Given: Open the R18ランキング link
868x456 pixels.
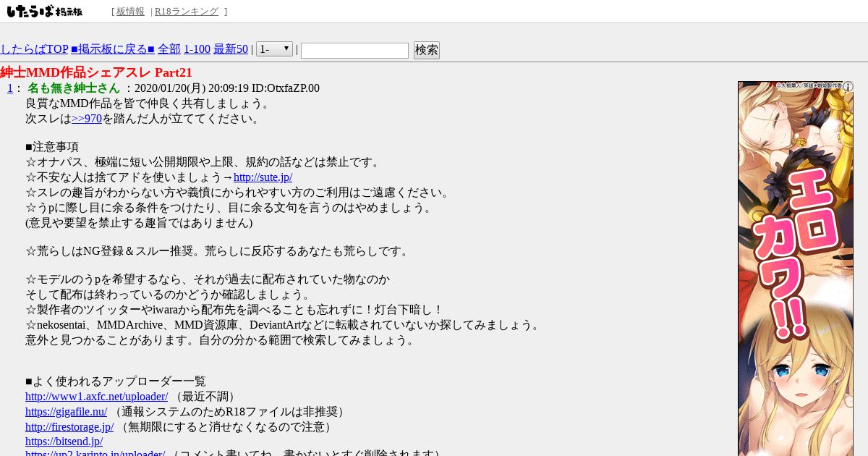Looking at the screenshot, I should click(187, 12).
